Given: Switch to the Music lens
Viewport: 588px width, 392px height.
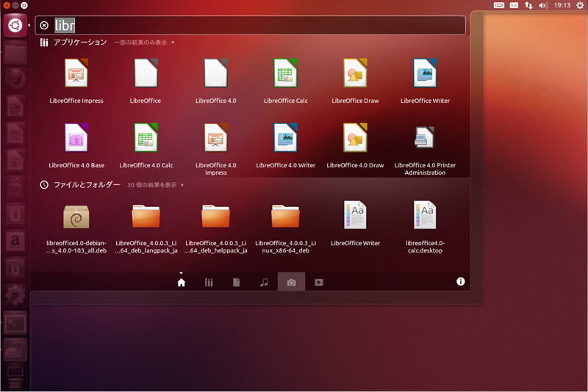Looking at the screenshot, I should 264,283.
